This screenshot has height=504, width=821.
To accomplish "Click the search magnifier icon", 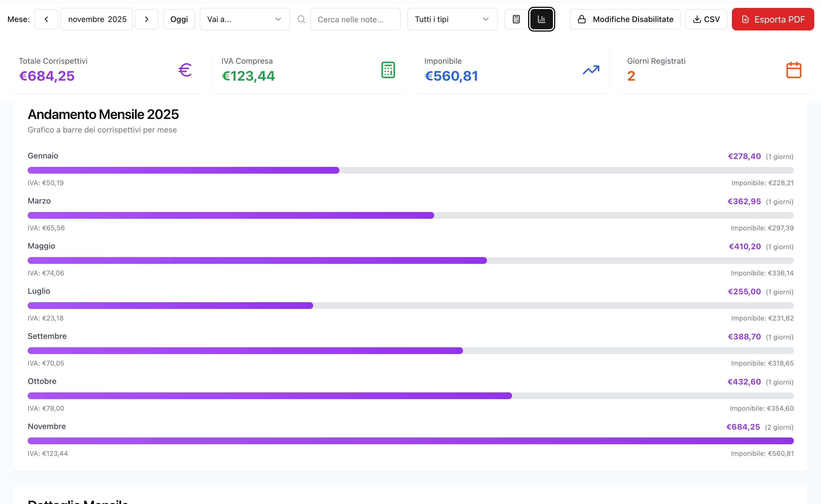I will [301, 19].
